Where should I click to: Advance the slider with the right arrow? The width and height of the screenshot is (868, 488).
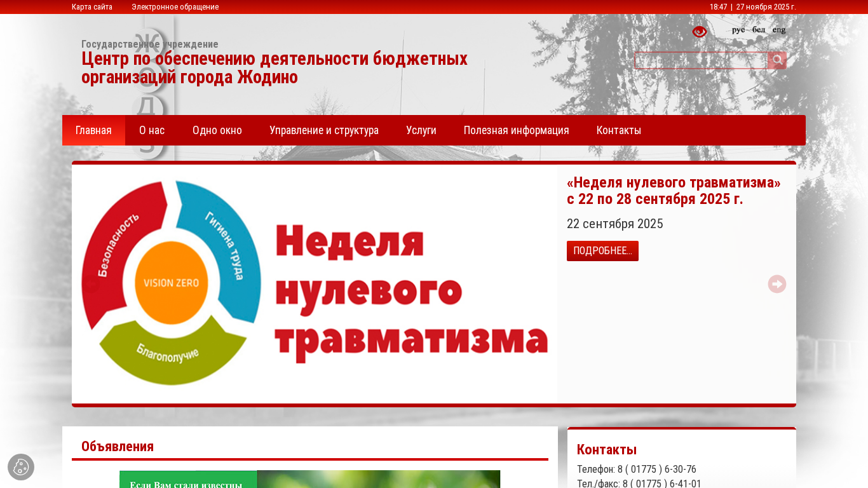(x=777, y=284)
